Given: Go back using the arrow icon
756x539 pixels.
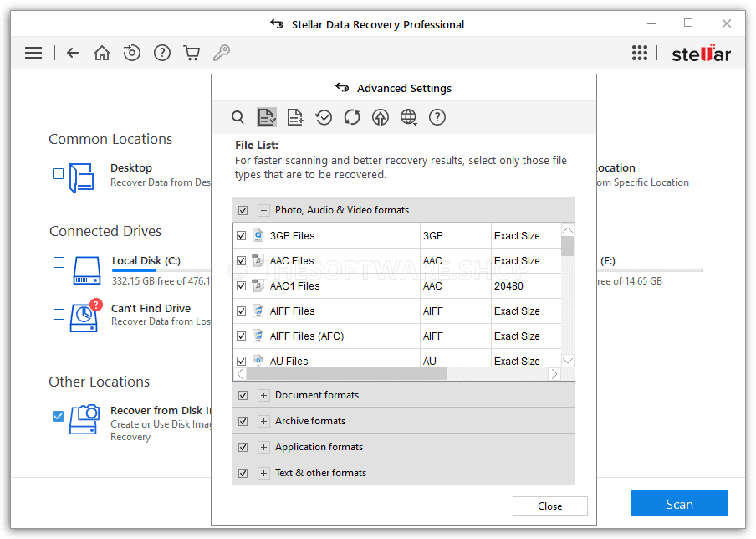Looking at the screenshot, I should (x=72, y=53).
